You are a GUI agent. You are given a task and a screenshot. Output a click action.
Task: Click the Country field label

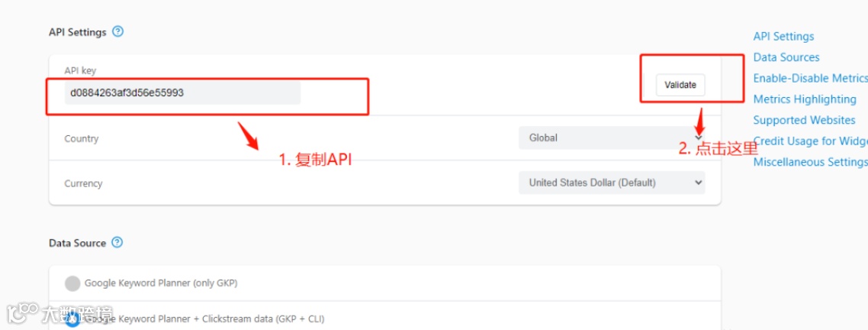point(82,139)
